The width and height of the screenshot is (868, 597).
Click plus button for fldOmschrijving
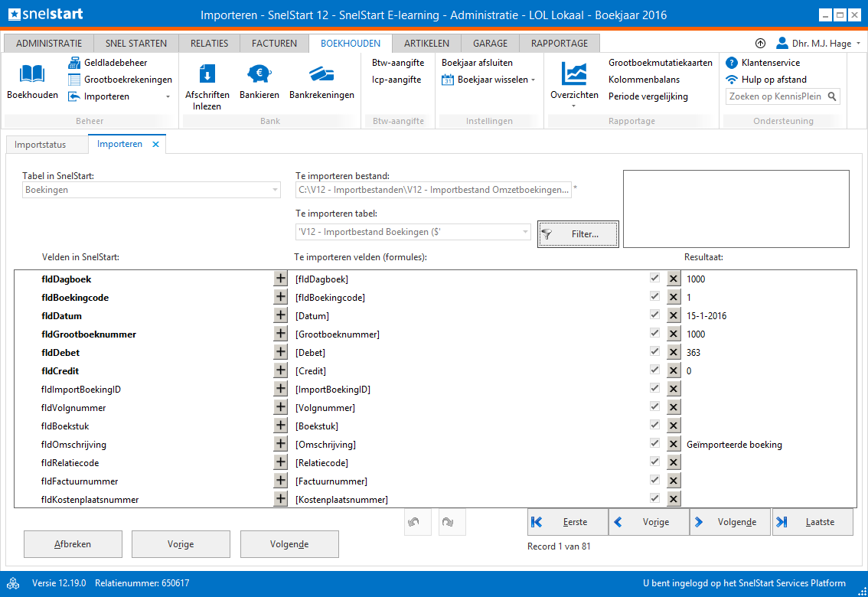pyautogui.click(x=281, y=444)
